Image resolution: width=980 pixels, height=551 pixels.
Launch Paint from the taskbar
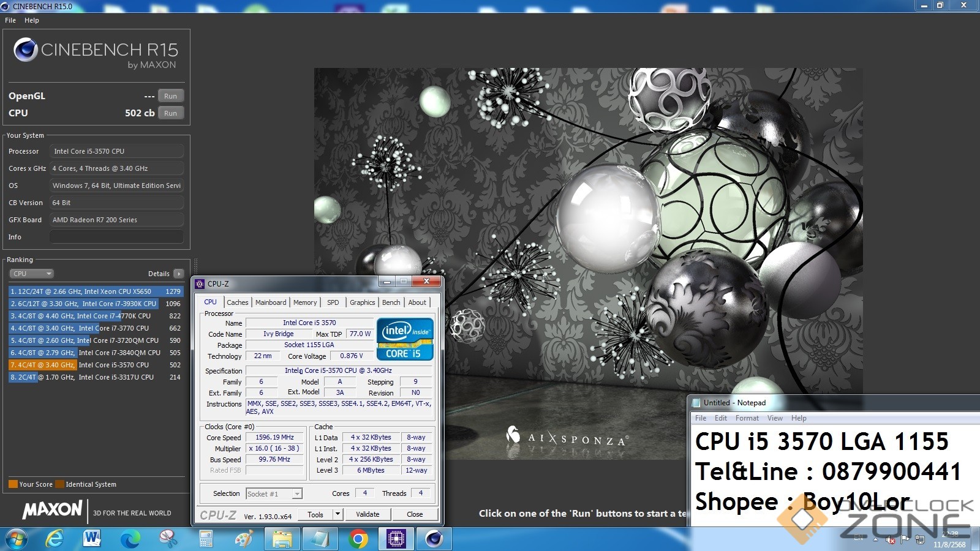coord(244,539)
